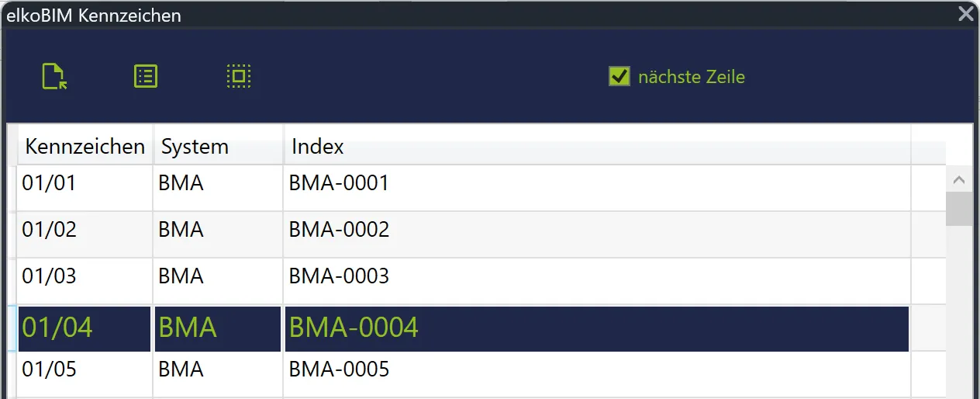Image resolution: width=980 pixels, height=399 pixels.
Task: Click the nächste Zeile label
Action: 692,77
